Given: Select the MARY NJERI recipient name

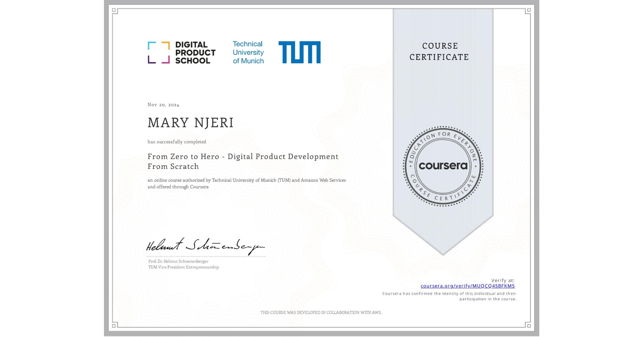Looking at the screenshot, I should tap(190, 123).
